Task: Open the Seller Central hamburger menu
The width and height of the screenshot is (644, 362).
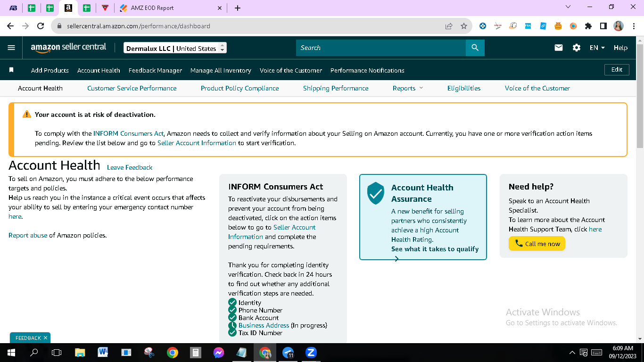Action: [12, 48]
